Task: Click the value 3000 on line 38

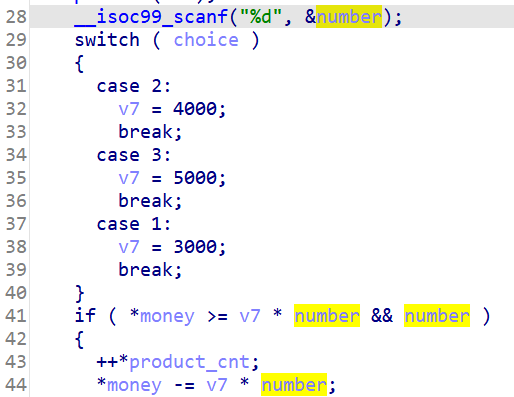Action: click(195, 247)
